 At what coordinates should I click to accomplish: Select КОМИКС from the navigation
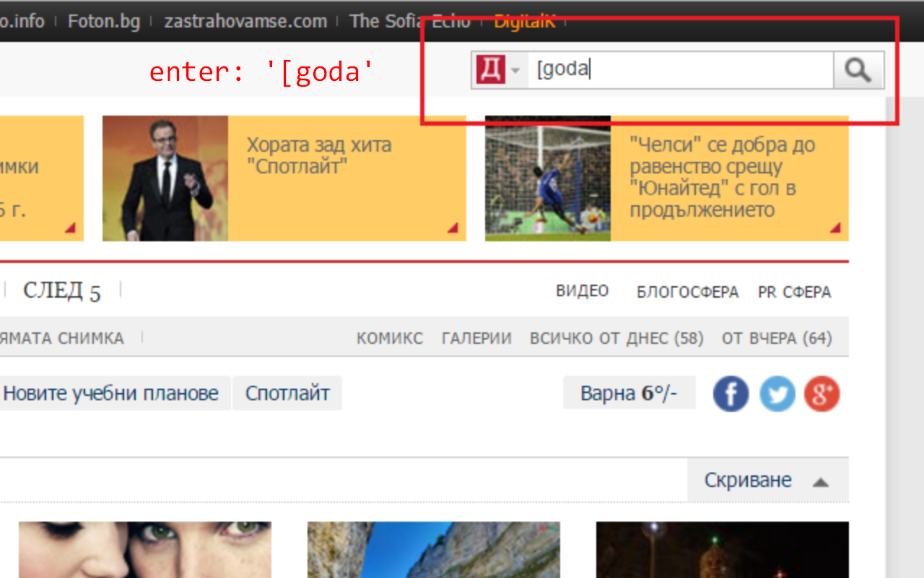(389, 337)
